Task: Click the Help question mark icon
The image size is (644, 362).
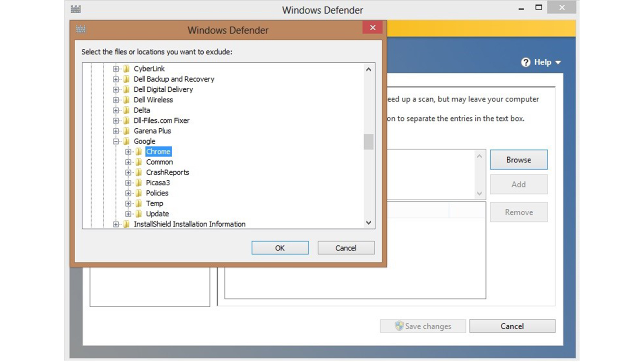Action: pos(526,62)
